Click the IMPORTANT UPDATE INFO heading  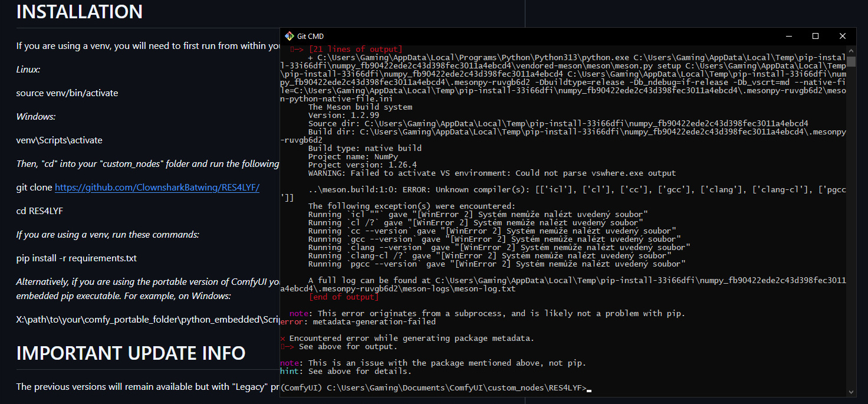coord(131,353)
